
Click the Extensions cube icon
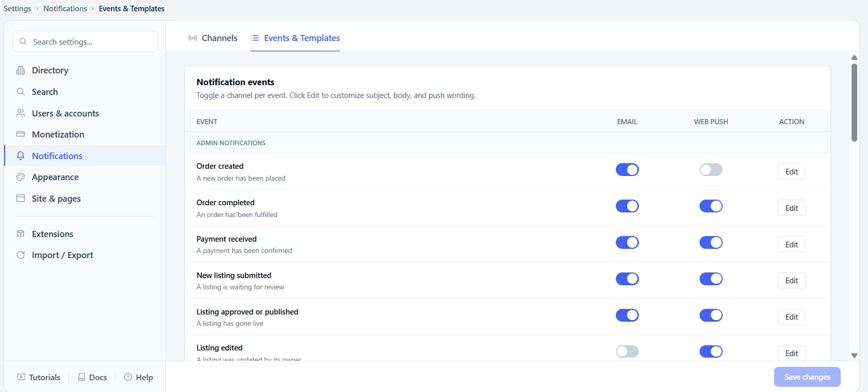[21, 233]
